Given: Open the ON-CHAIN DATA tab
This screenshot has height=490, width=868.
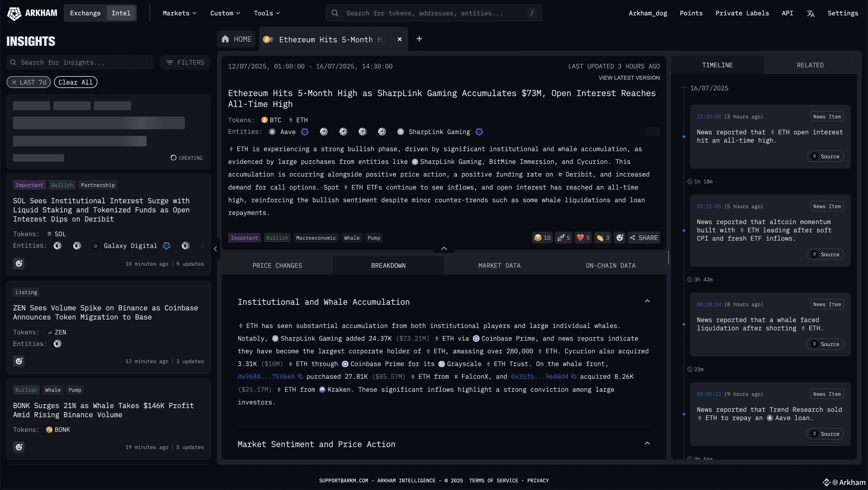Looking at the screenshot, I should click(x=611, y=266).
